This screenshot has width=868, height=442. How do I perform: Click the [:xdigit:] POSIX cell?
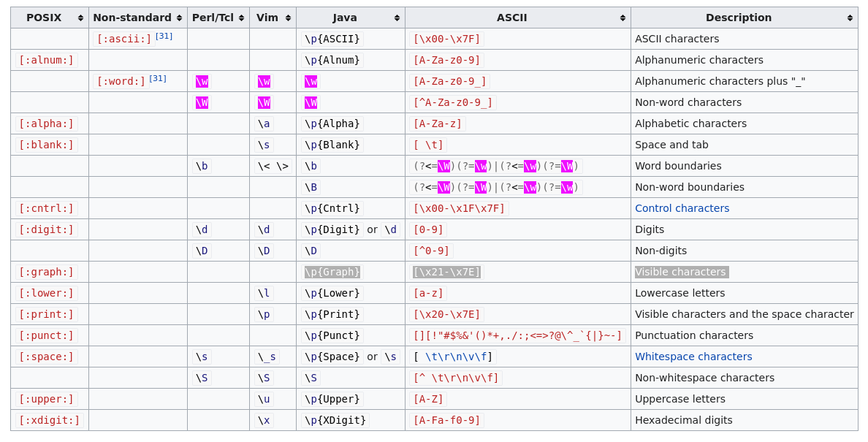coord(49,420)
